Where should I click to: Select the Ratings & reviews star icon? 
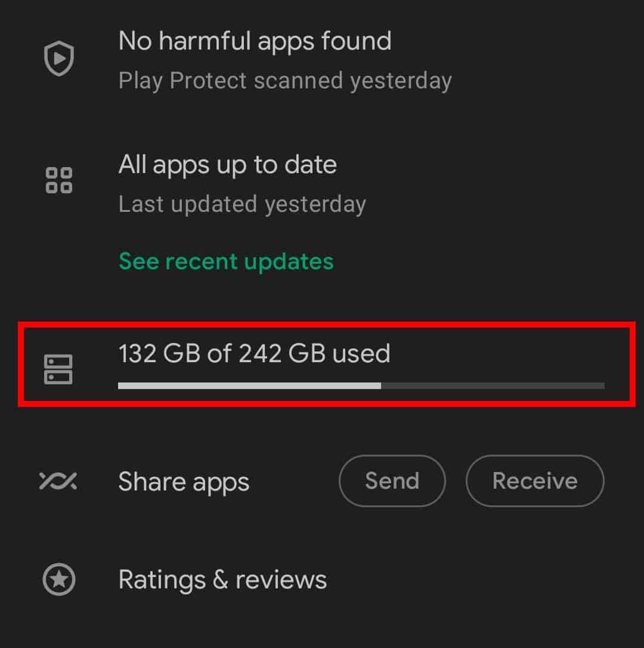[59, 579]
